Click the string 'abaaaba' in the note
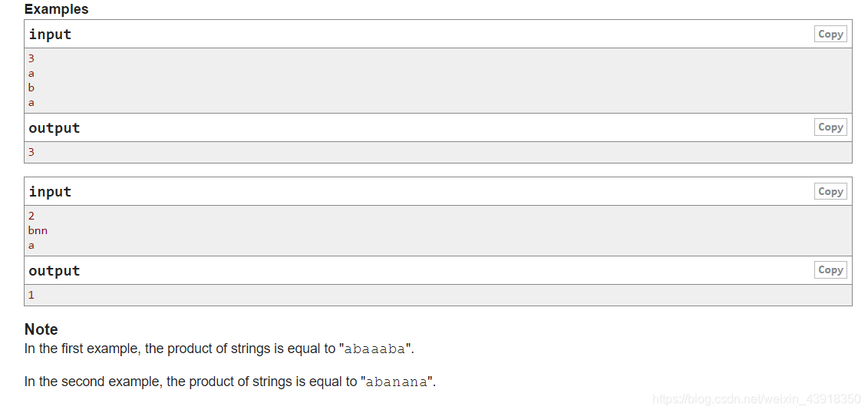The image size is (868, 413). point(375,349)
